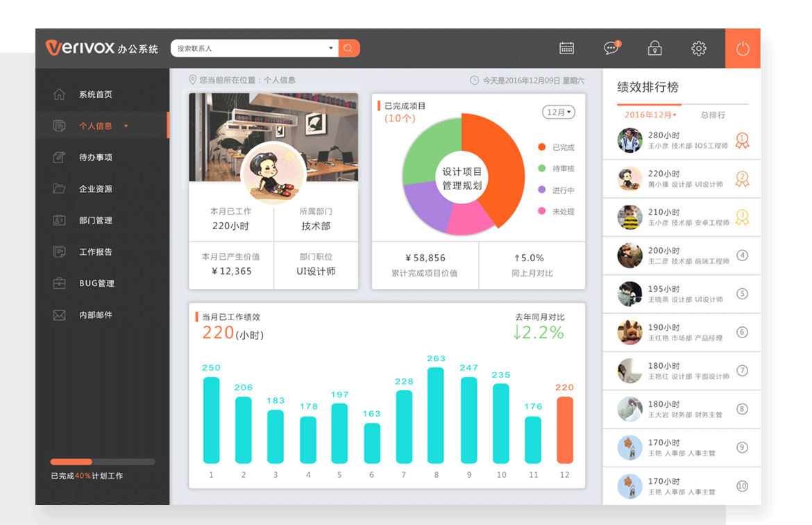Open 系统首页 from the sidebar

coord(96,94)
